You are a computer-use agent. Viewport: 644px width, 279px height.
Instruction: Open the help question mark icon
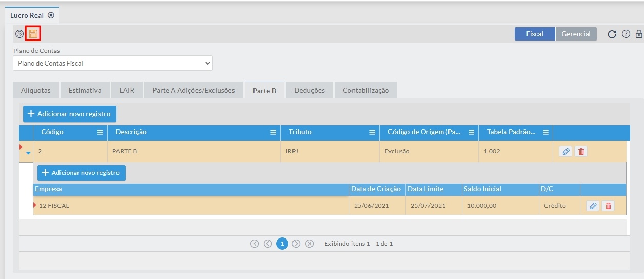click(x=626, y=34)
